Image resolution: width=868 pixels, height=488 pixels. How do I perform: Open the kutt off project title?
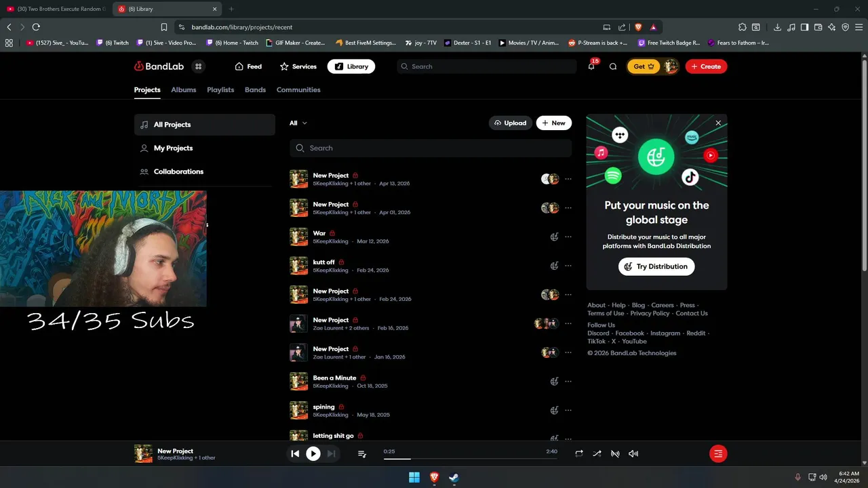point(323,262)
